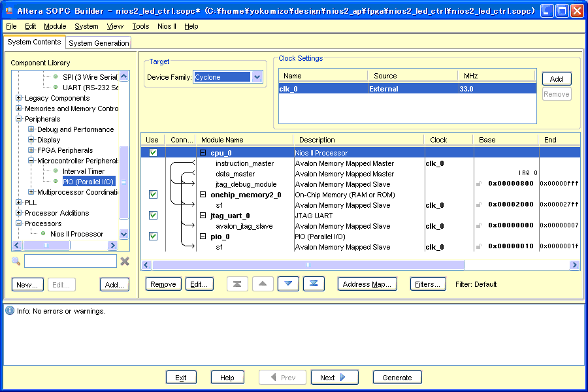Image resolution: width=588 pixels, height=392 pixels.
Task: Collapse the pio_0 module row
Action: pyautogui.click(x=203, y=237)
